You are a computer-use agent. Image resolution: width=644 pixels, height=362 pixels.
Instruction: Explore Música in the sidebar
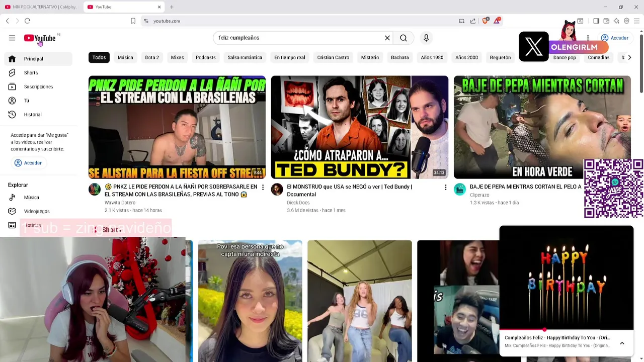coord(38,198)
